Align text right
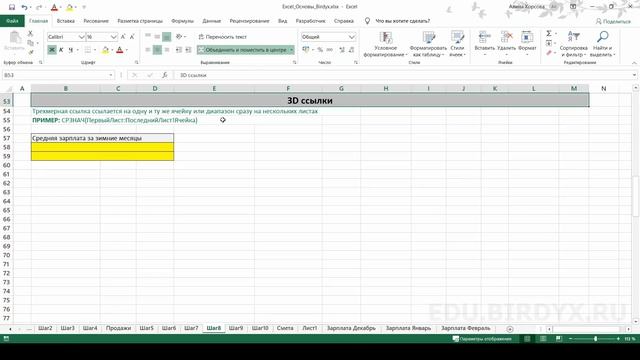Screen dimensions: 640x360 (x=167, y=50)
